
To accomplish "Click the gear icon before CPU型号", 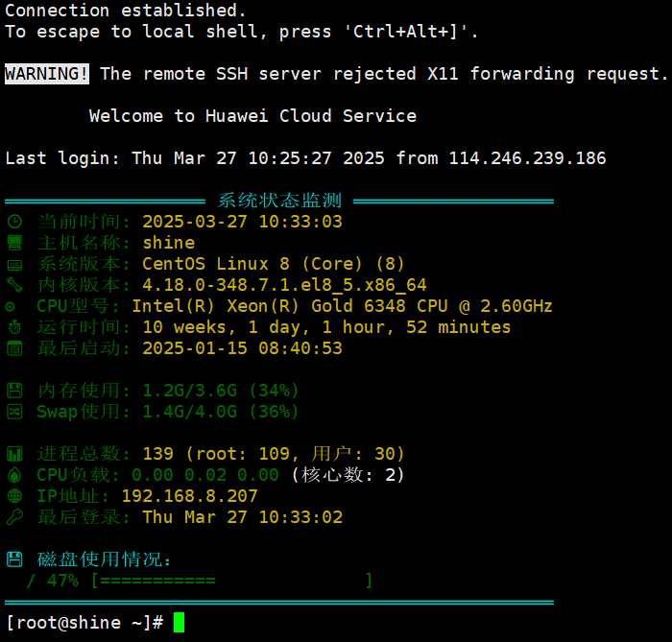I will pyautogui.click(x=11, y=306).
